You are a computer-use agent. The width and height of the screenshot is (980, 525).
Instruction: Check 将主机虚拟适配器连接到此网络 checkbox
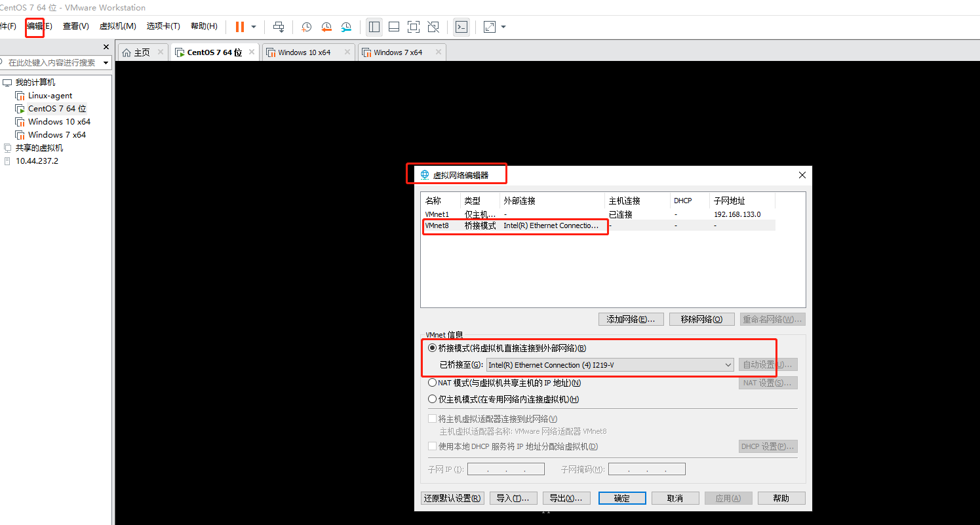point(432,419)
